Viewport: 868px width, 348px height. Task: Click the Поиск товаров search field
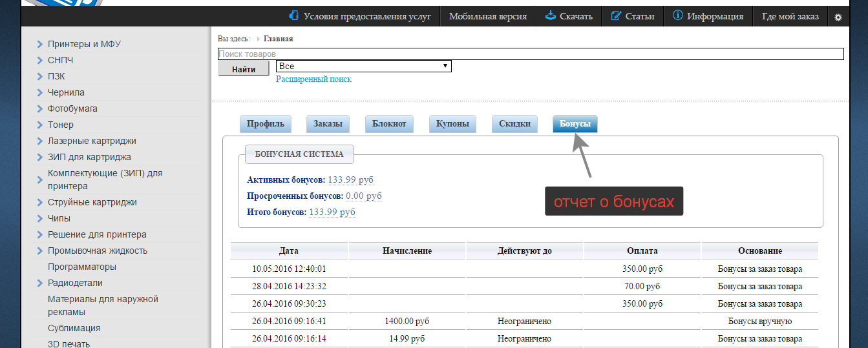(x=530, y=54)
